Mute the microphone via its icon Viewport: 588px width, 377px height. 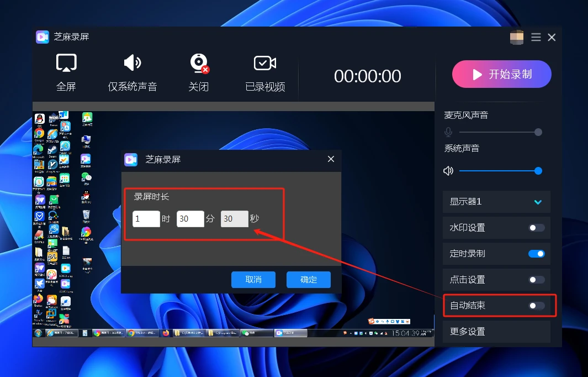(448, 132)
